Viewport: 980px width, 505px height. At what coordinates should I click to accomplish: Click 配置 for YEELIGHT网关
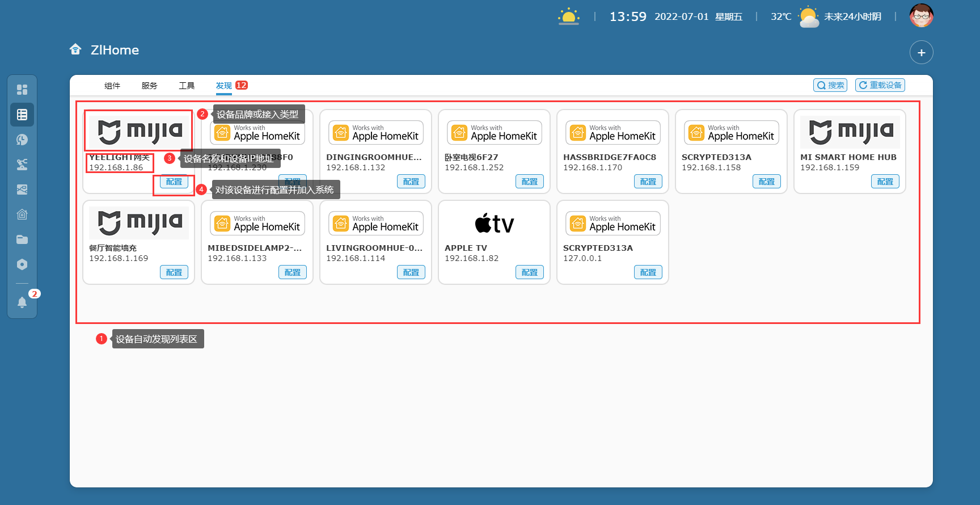(x=174, y=182)
